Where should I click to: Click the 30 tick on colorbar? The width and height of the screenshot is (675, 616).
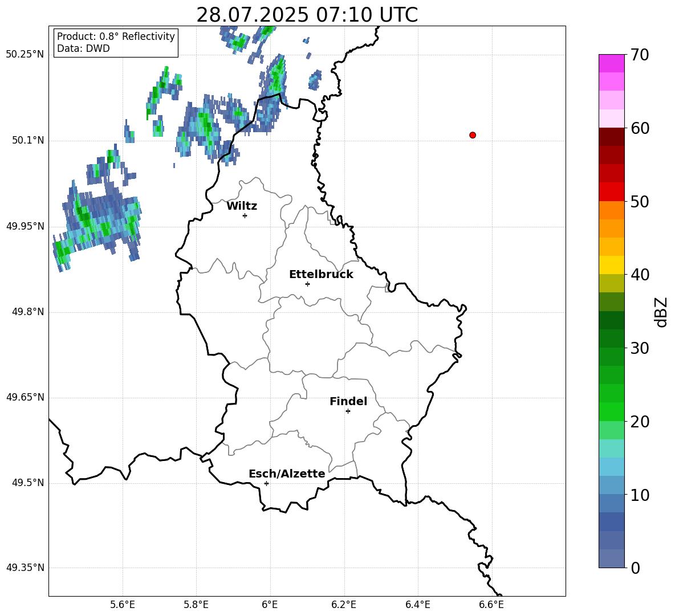[x=640, y=348]
